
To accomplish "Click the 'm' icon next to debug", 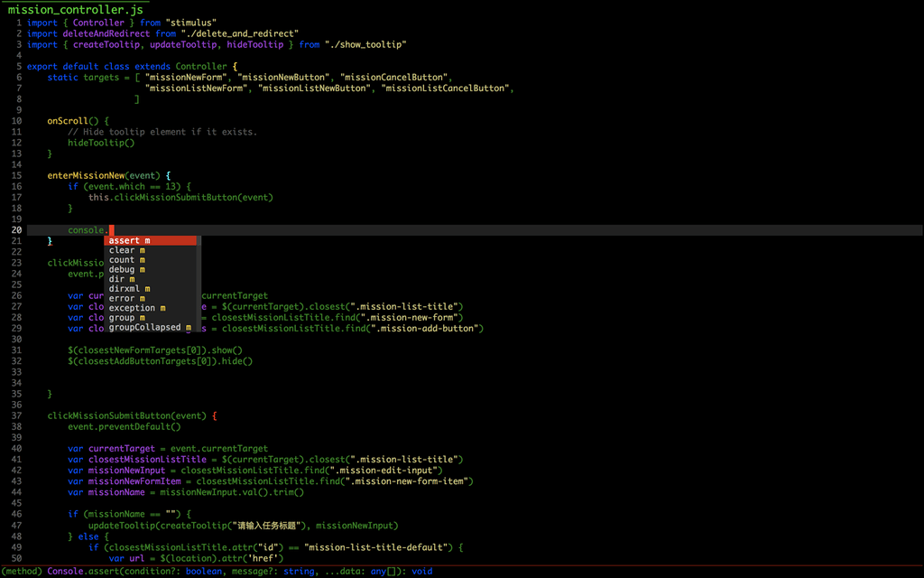I will pos(142,269).
